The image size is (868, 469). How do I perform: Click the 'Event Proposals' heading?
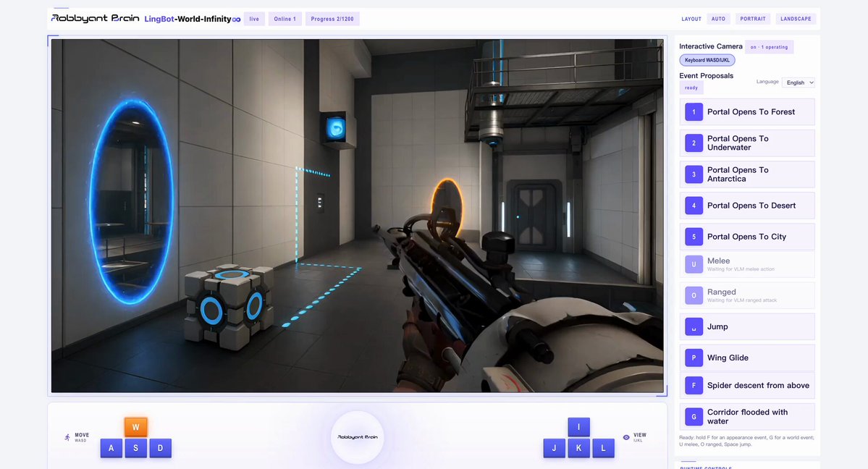[707, 76]
